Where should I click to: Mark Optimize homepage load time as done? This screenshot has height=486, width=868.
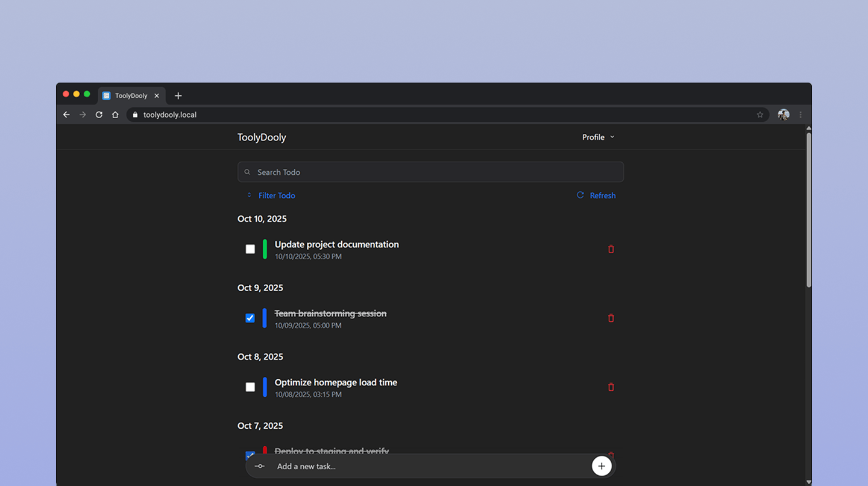pos(250,387)
